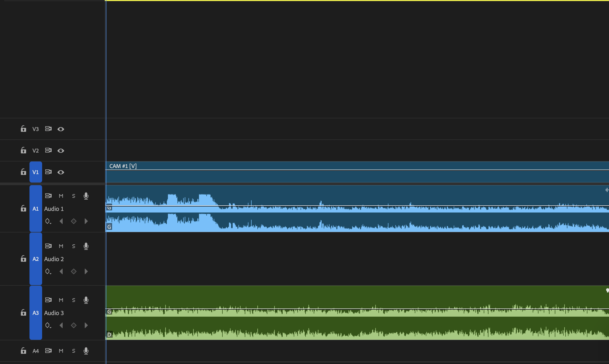The width and height of the screenshot is (609, 364).
Task: Add keyframe on Audio 2 track
Action: pyautogui.click(x=74, y=271)
